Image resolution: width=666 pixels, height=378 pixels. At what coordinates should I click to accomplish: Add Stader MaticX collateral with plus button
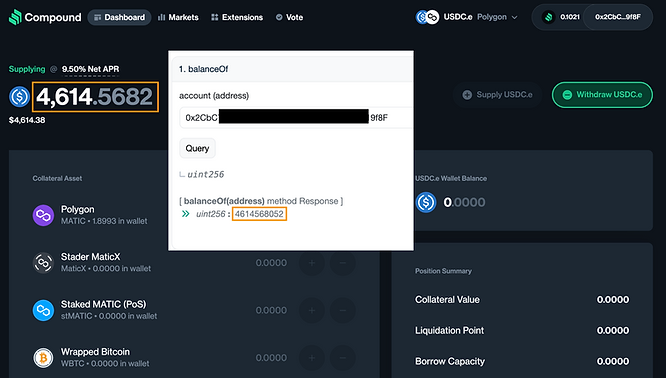coord(312,263)
